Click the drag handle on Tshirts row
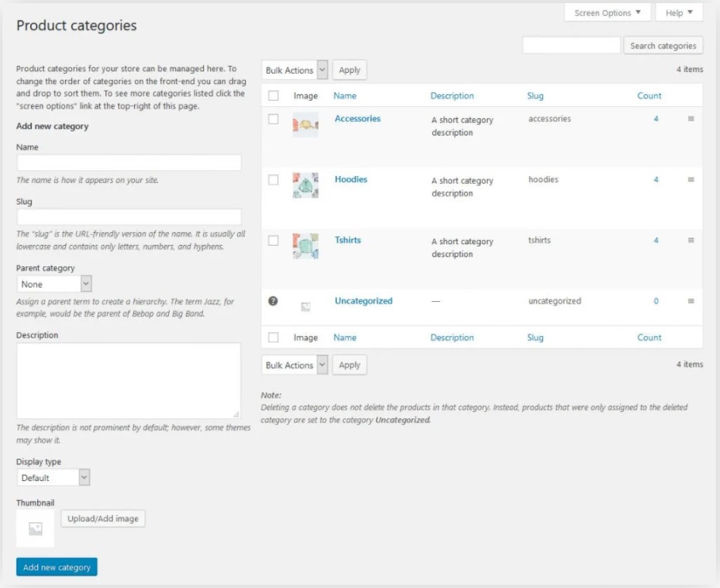Viewport: 720px width, 588px height. (x=691, y=240)
